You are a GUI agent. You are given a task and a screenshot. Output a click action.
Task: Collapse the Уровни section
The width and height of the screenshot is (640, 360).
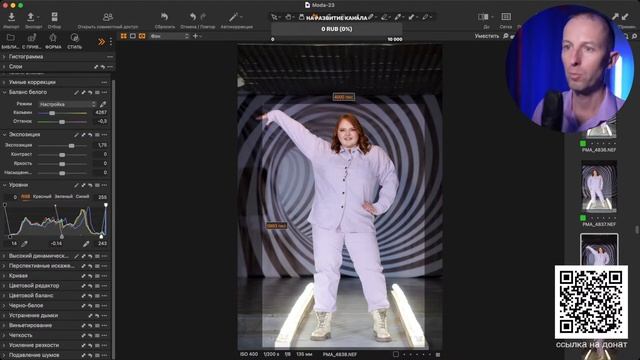[4, 185]
